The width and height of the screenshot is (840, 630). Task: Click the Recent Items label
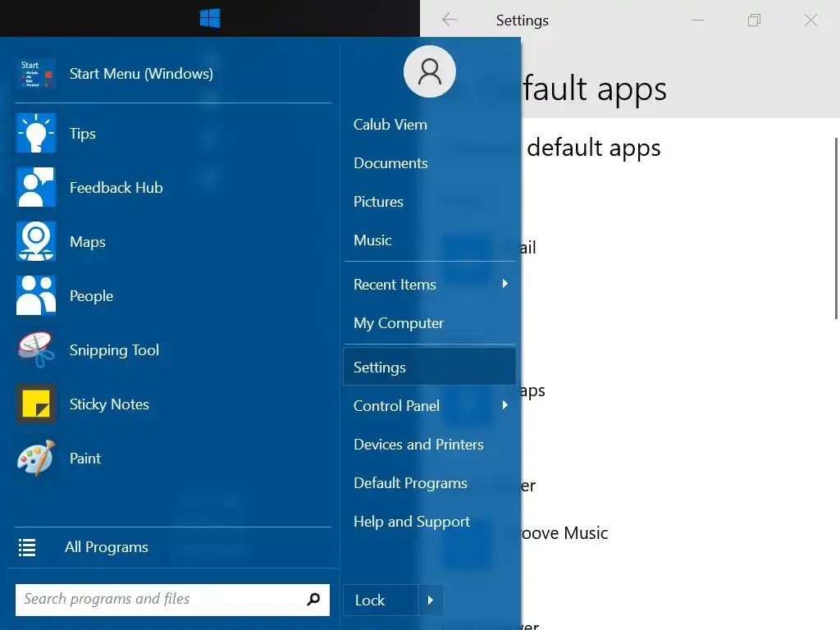(395, 285)
